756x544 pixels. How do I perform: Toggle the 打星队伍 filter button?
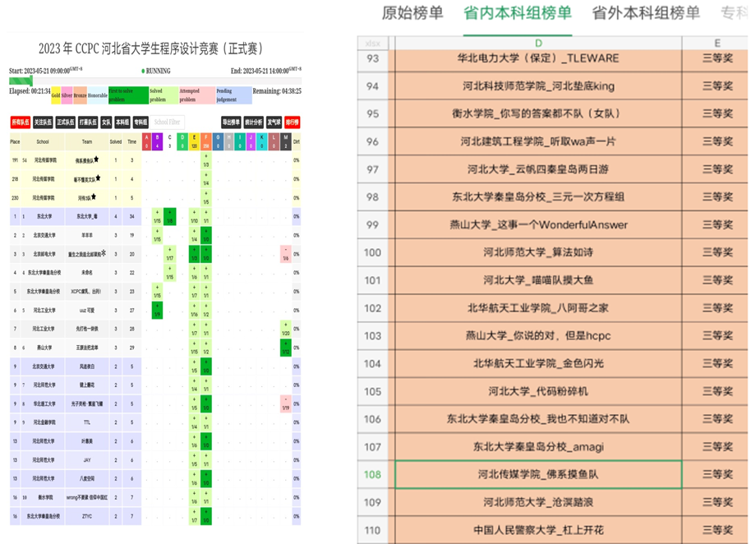pos(88,122)
